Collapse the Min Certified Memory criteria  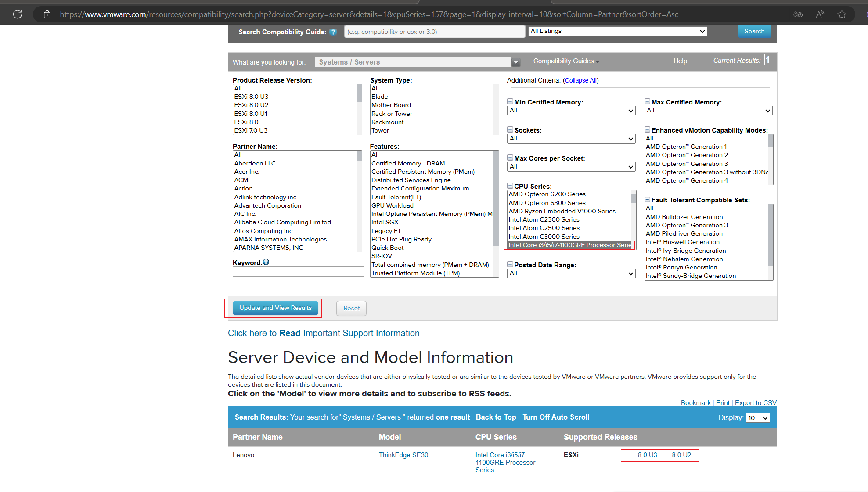(510, 102)
